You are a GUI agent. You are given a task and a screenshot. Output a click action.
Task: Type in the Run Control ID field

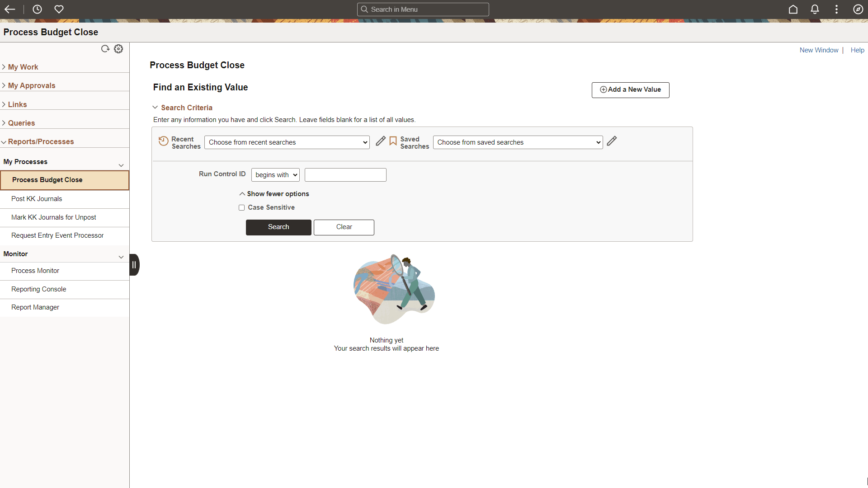click(x=345, y=175)
